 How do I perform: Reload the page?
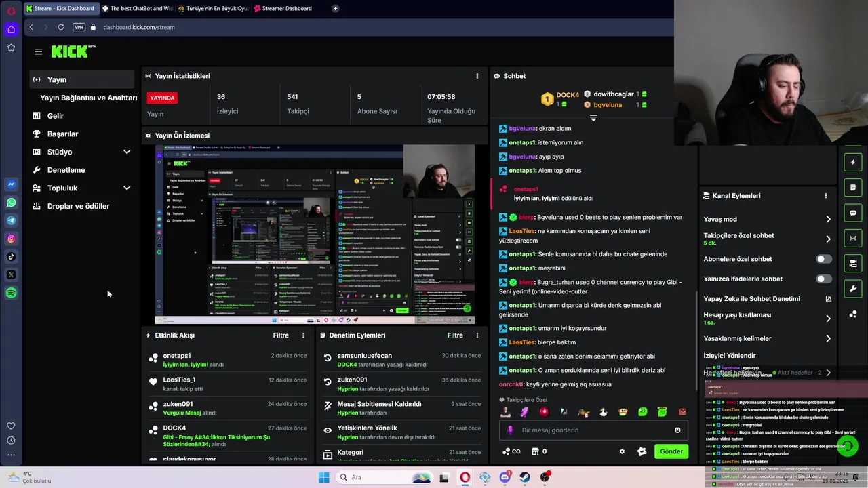[61, 27]
